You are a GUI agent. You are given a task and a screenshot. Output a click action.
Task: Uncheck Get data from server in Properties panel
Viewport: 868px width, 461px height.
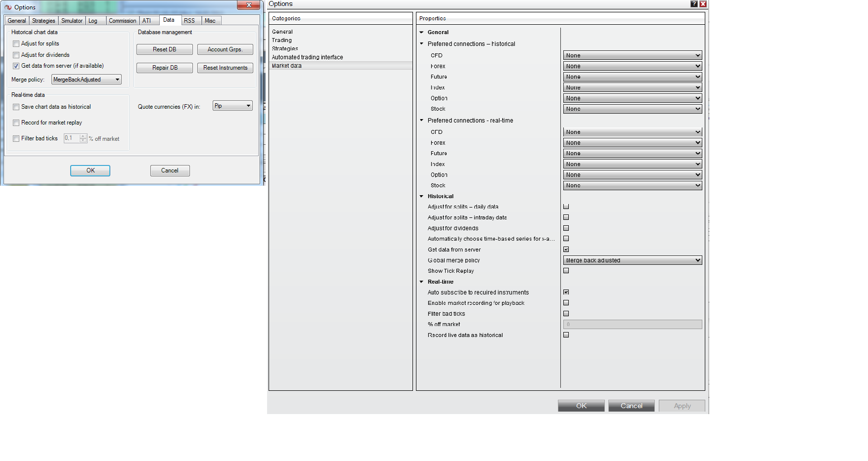pos(566,250)
